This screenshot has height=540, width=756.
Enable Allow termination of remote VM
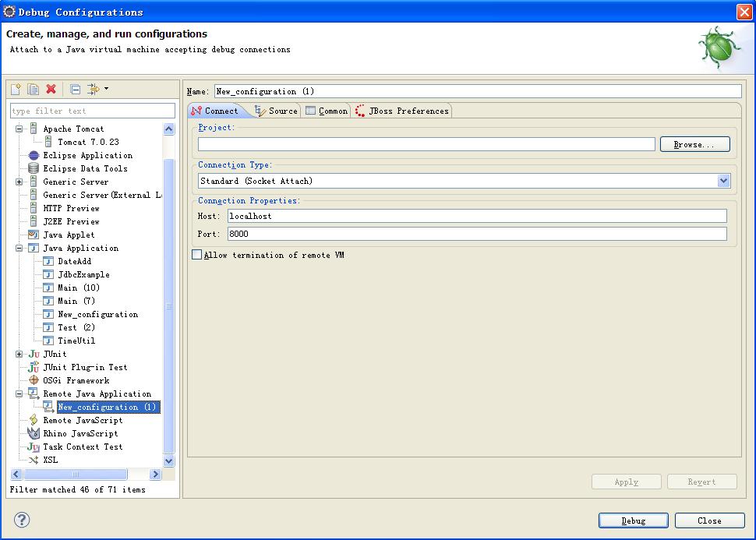(x=197, y=255)
